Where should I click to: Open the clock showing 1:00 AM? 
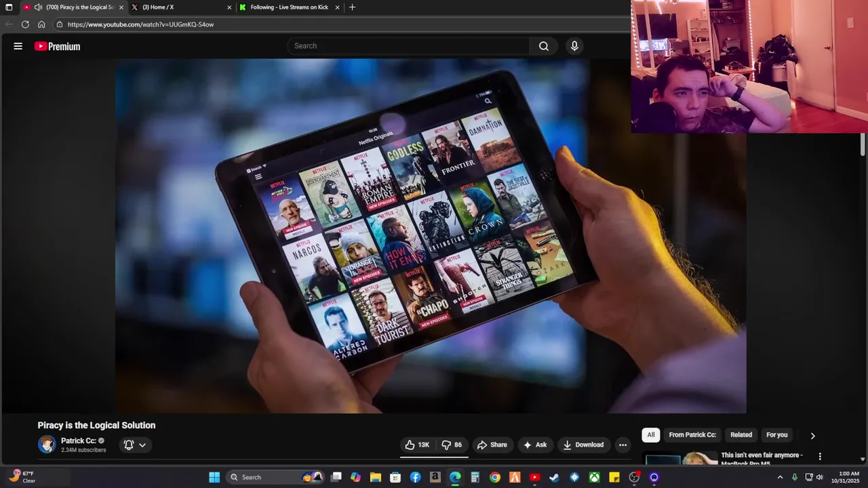(849, 477)
